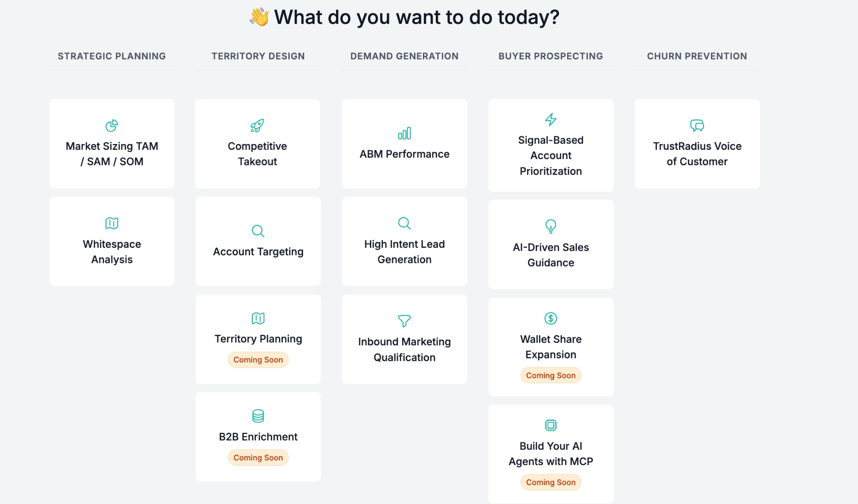Select the Buyer Prospecting category heading

tap(550, 56)
